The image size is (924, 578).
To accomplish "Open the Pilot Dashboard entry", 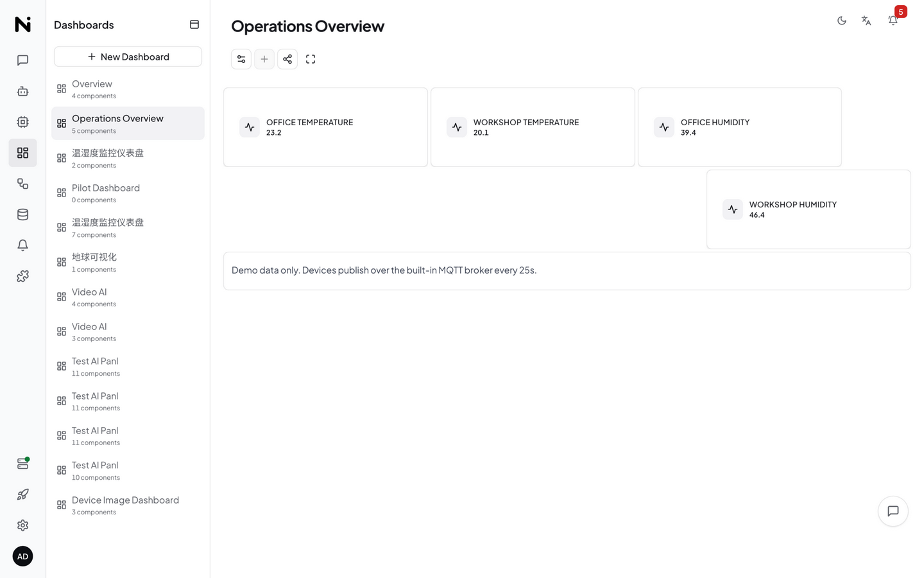I will pyautogui.click(x=128, y=193).
